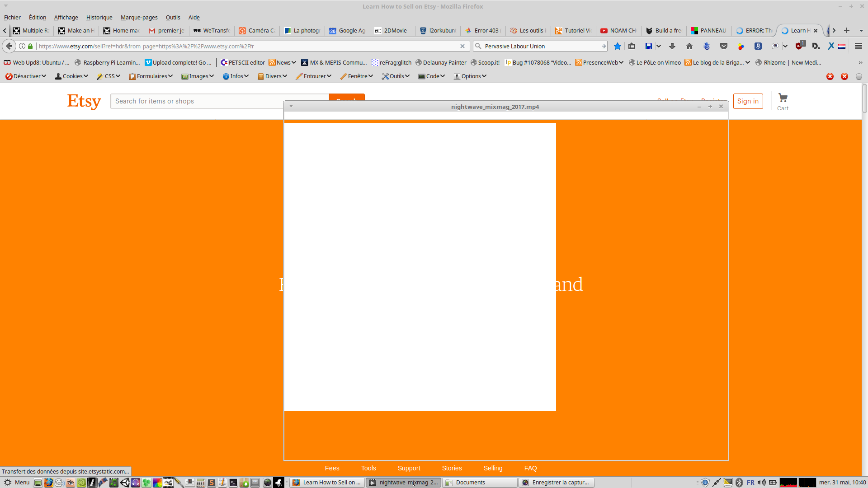Open the Fees link at page bottom
The width and height of the screenshot is (868, 488).
pyautogui.click(x=332, y=468)
